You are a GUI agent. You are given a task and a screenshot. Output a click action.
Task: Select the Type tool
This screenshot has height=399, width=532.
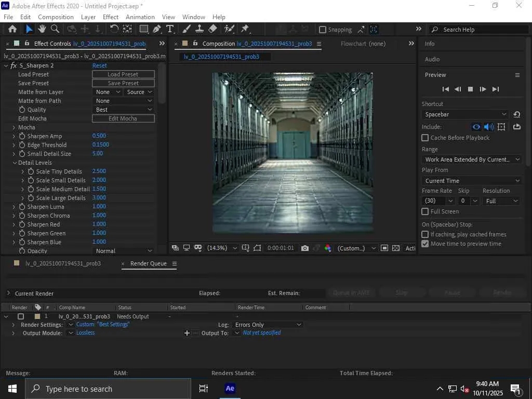169,29
